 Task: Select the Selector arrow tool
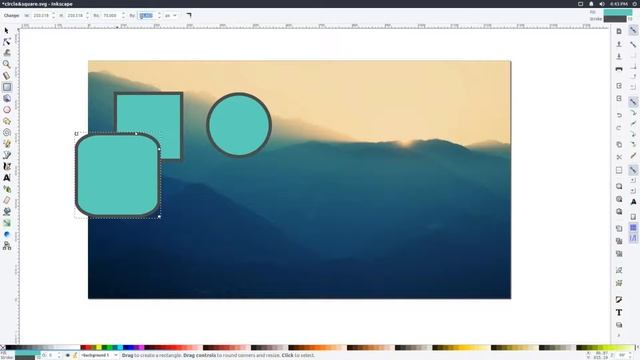click(7, 31)
